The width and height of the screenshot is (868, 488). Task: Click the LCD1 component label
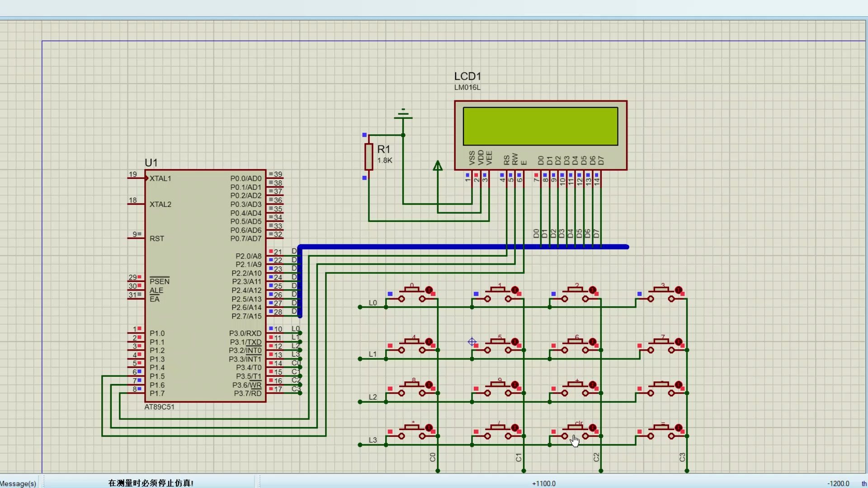tap(467, 76)
